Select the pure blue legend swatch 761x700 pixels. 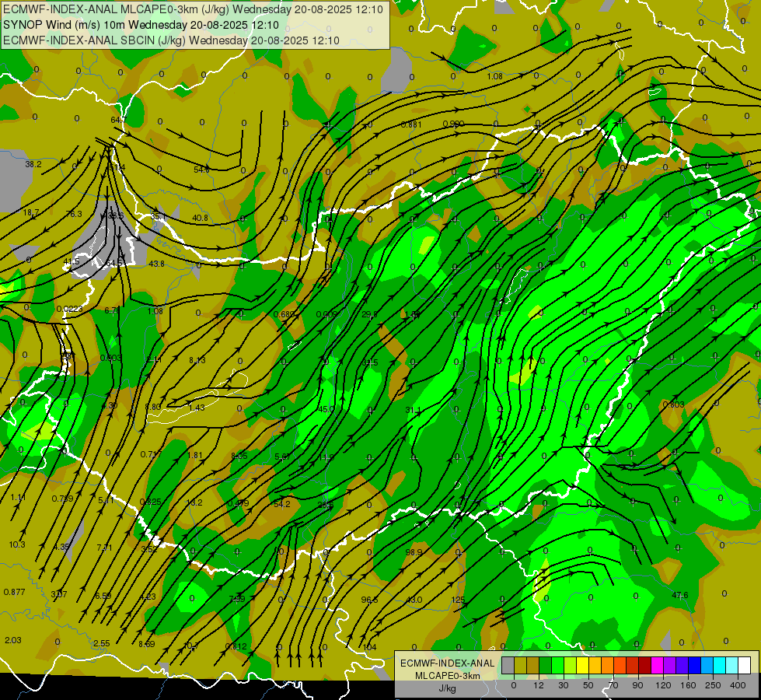coord(695,665)
